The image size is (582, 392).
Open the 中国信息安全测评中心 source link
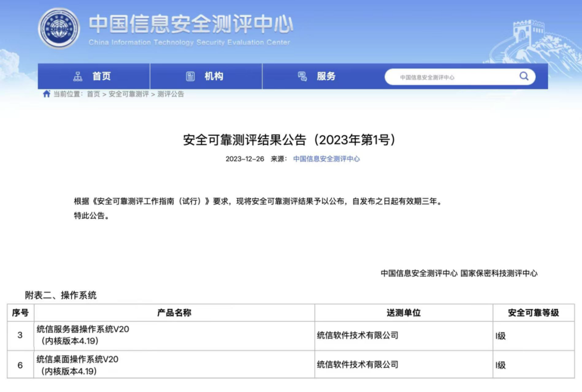pyautogui.click(x=326, y=159)
